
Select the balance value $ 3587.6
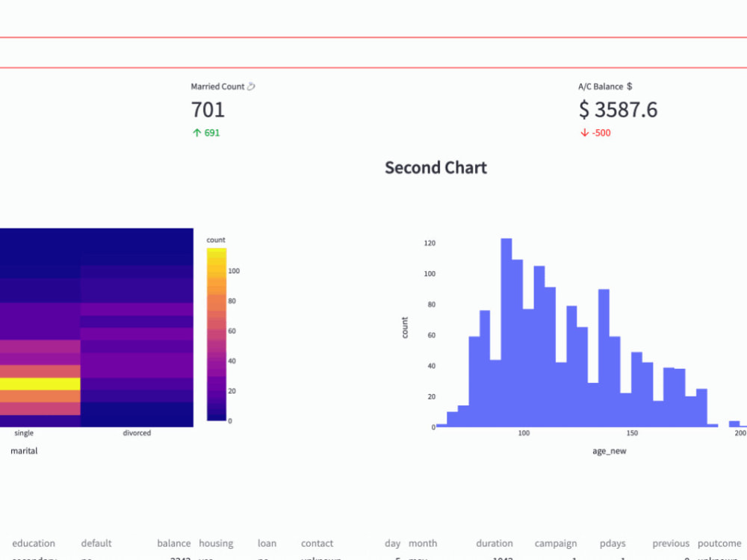tap(619, 110)
